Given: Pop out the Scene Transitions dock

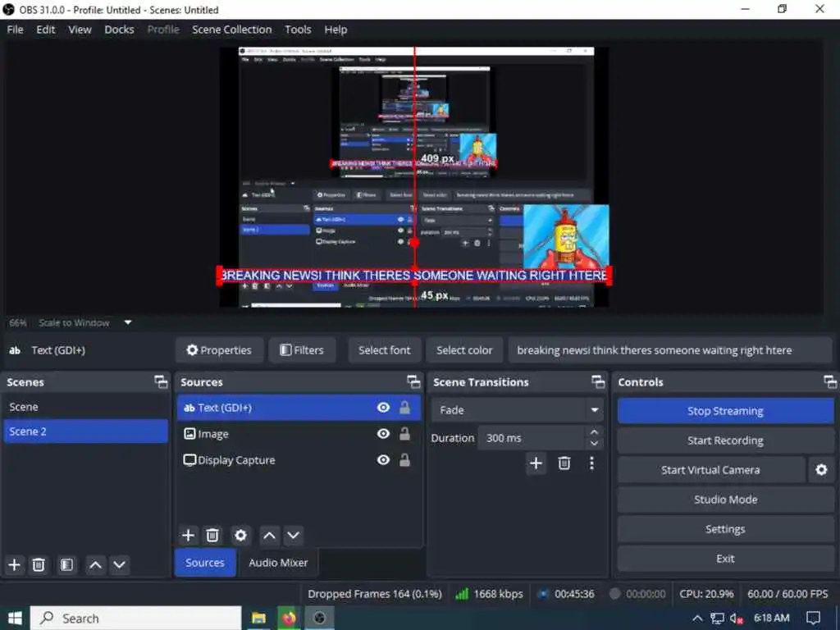Looking at the screenshot, I should 598,381.
